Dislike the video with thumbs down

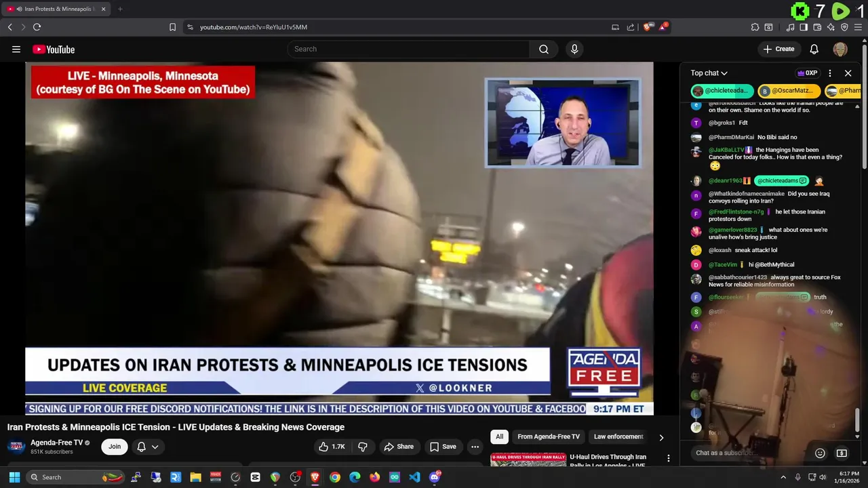point(363,447)
